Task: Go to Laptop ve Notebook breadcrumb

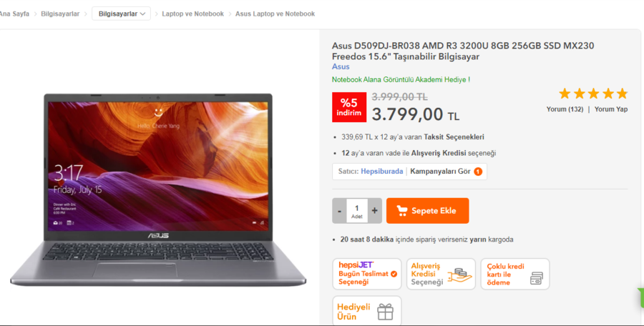Action: click(x=192, y=14)
